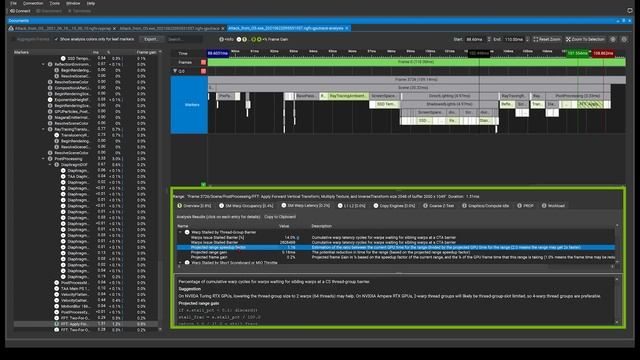
Task: Click the End time field
Action: [x=514, y=40]
